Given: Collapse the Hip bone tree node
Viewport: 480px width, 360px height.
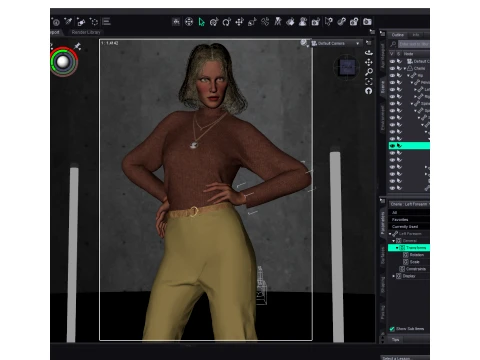Looking at the screenshot, I should (x=408, y=76).
